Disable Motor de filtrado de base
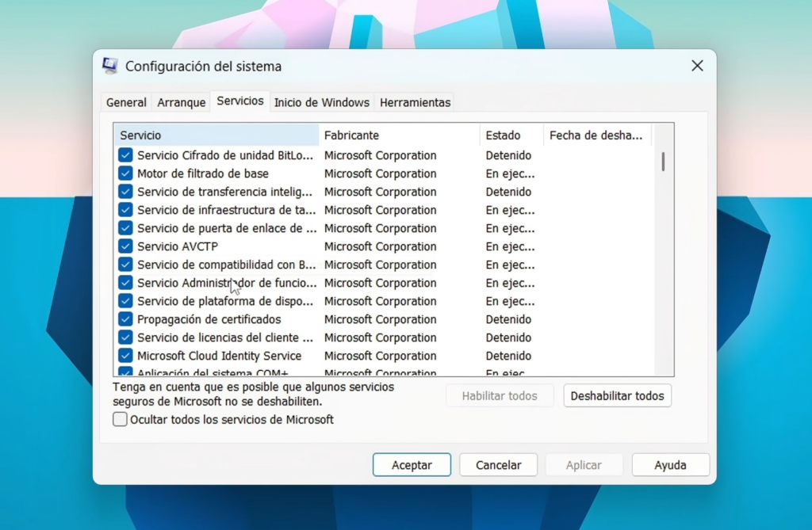 (124, 173)
